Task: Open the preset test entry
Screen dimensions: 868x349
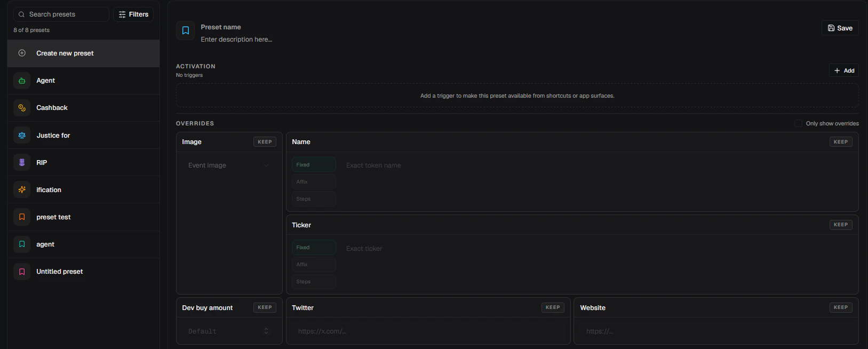Action: tap(84, 217)
